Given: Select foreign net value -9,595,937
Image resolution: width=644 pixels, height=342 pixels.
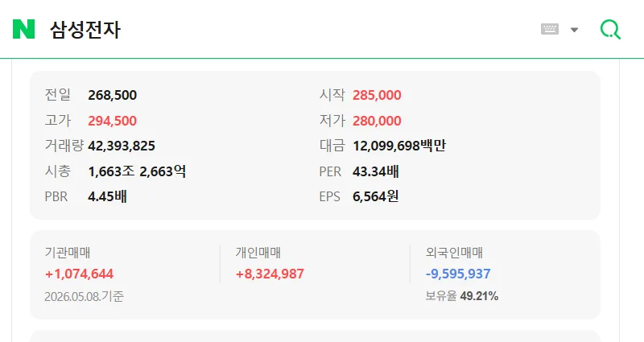Looking at the screenshot, I should [458, 274].
